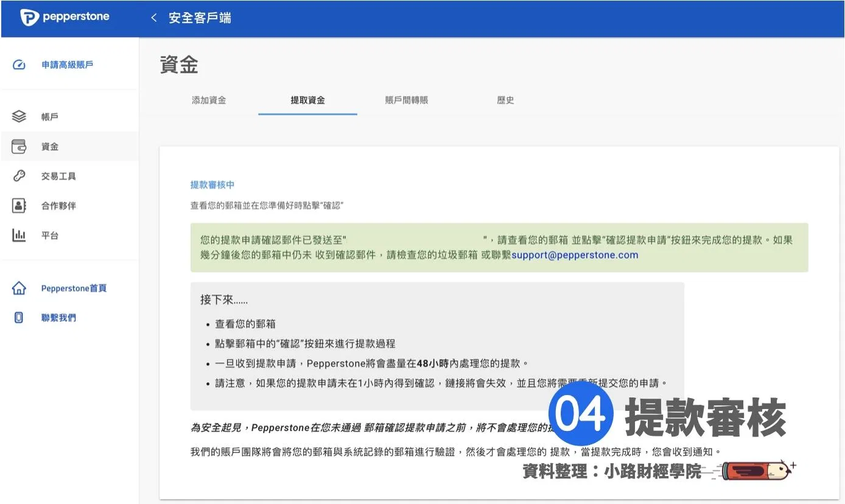Open 申請高級賬戶 in the sidebar

(67, 65)
